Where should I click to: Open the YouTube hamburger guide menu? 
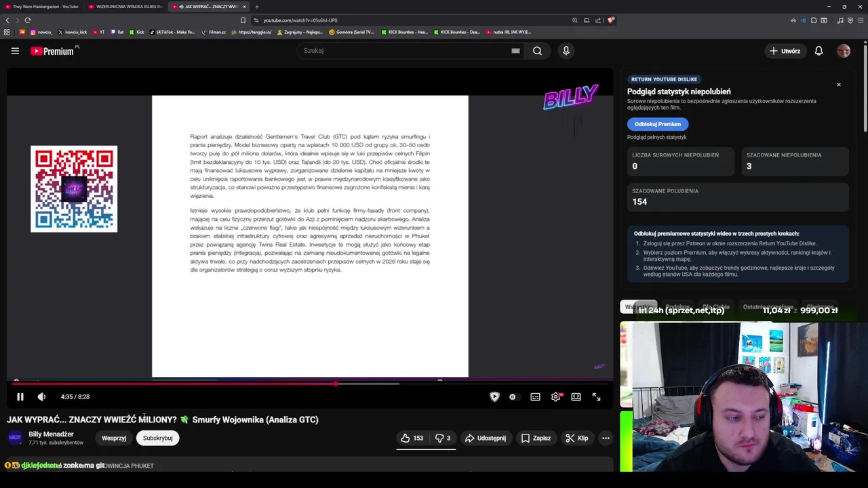tap(15, 51)
